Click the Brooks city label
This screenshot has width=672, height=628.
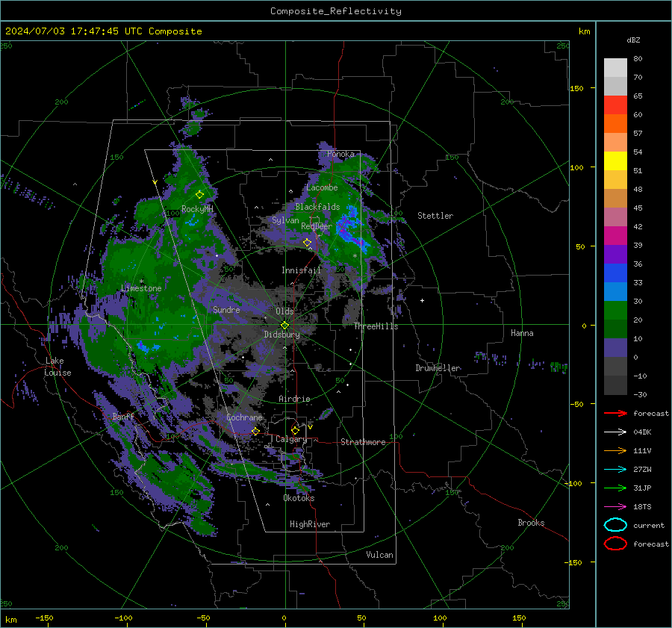[x=531, y=523]
